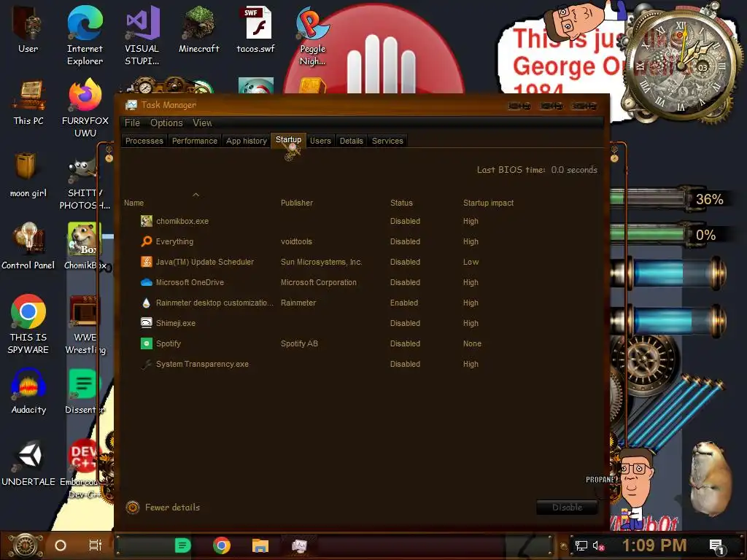Open the network tray icon
Image resolution: width=747 pixels, height=560 pixels.
coord(581,545)
